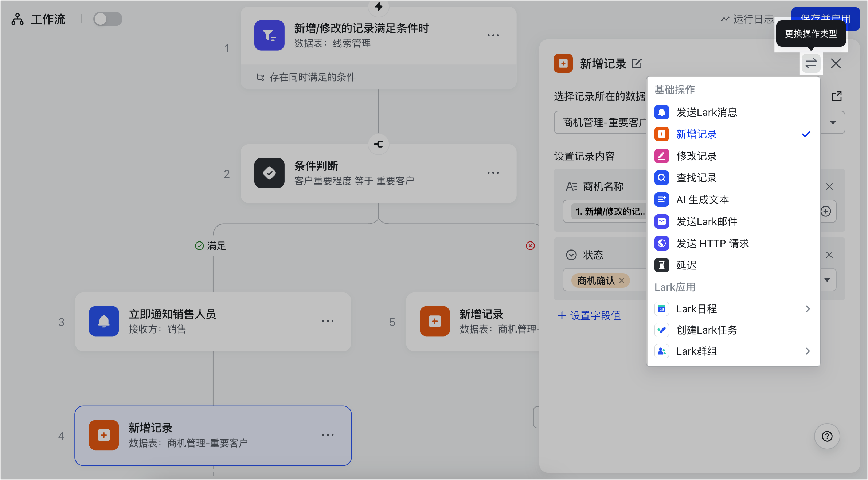Click the calendar icon of Lark日程

point(662,309)
